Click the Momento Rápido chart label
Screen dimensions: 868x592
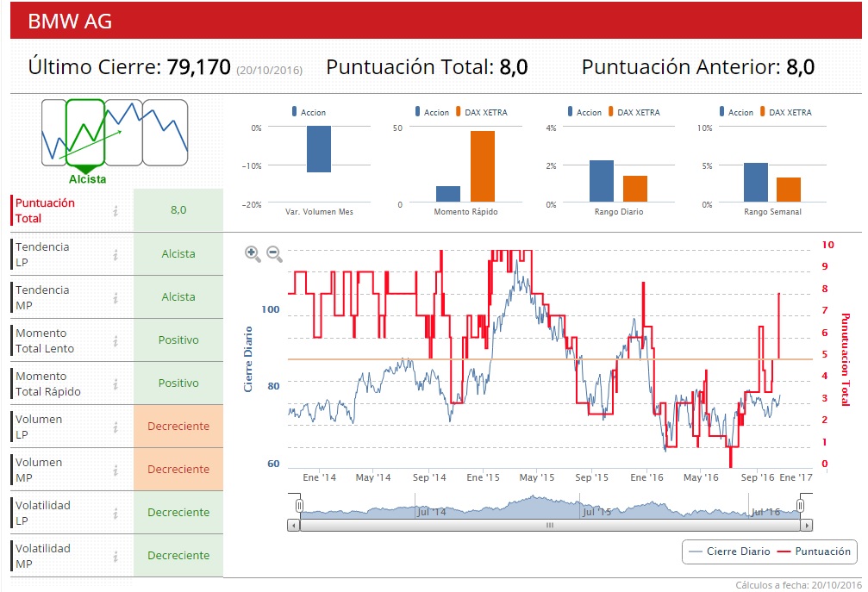pyautogui.click(x=465, y=212)
